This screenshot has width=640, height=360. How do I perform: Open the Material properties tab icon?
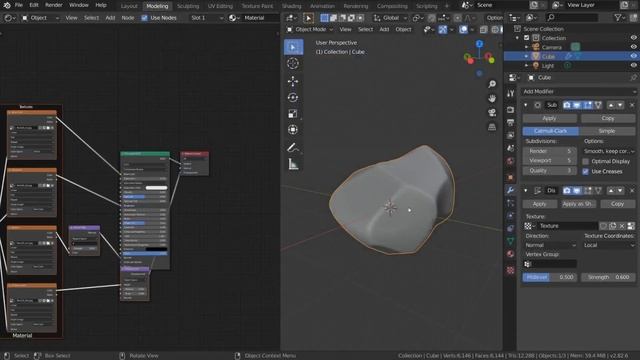tap(510, 254)
